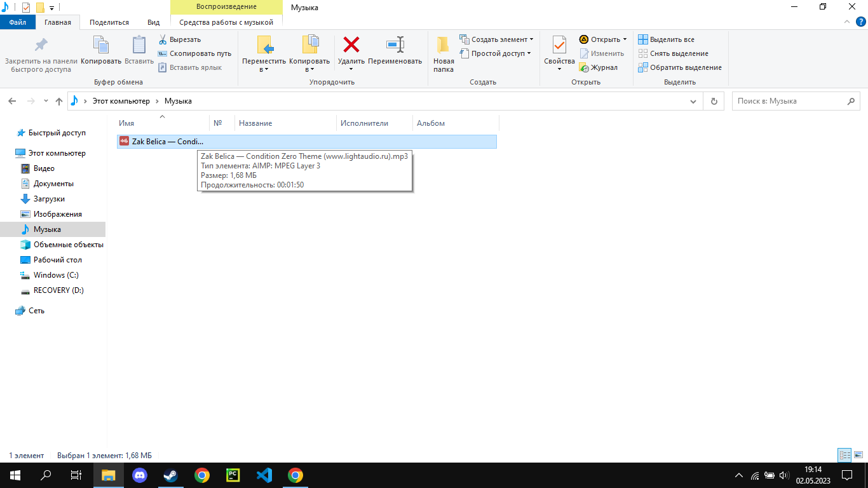Viewport: 868px width, 488px height.
Task: Sort by № column header
Action: [222, 123]
